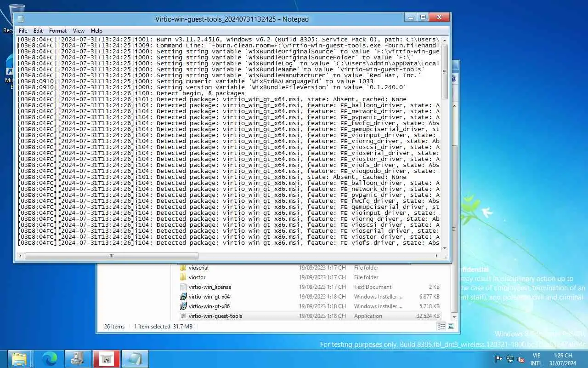The width and height of the screenshot is (588, 368).
Task: Click the Notepad horizontal scrollbar left arrow
Action: click(x=20, y=256)
